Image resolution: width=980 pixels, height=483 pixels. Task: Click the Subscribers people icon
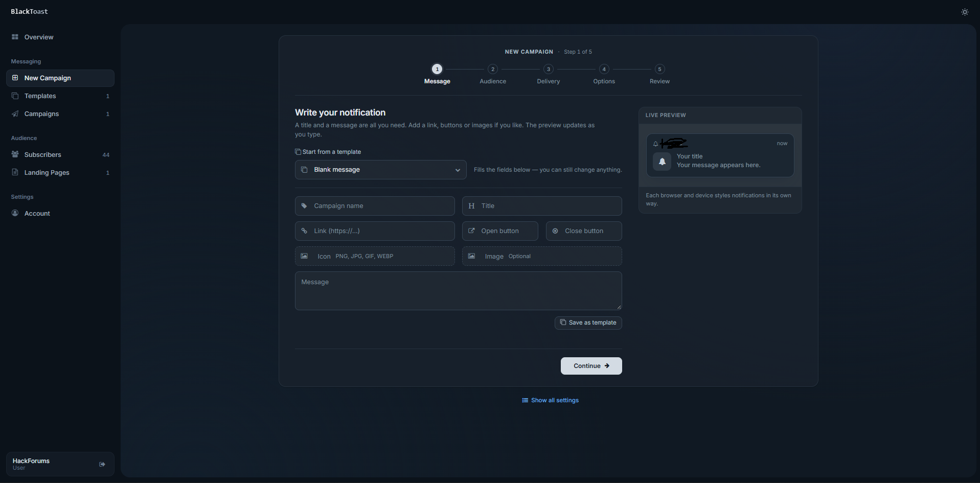pos(15,154)
